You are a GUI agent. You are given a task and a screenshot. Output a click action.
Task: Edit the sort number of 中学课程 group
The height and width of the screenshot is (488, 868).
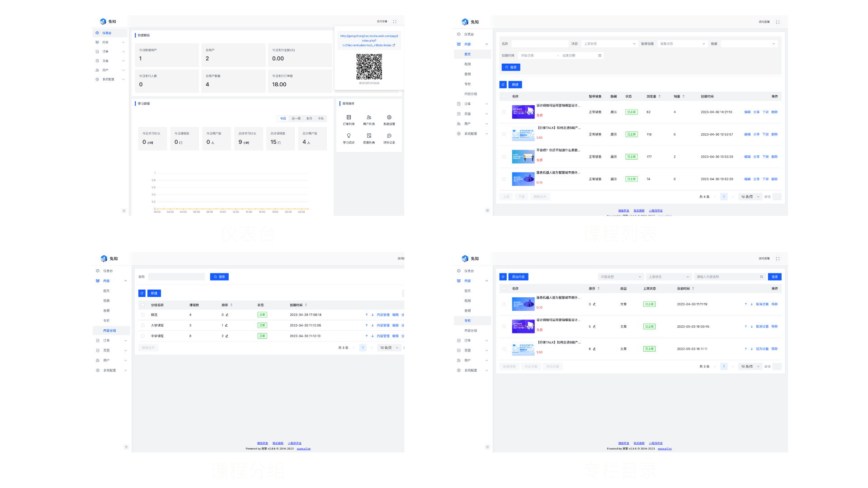[226, 336]
